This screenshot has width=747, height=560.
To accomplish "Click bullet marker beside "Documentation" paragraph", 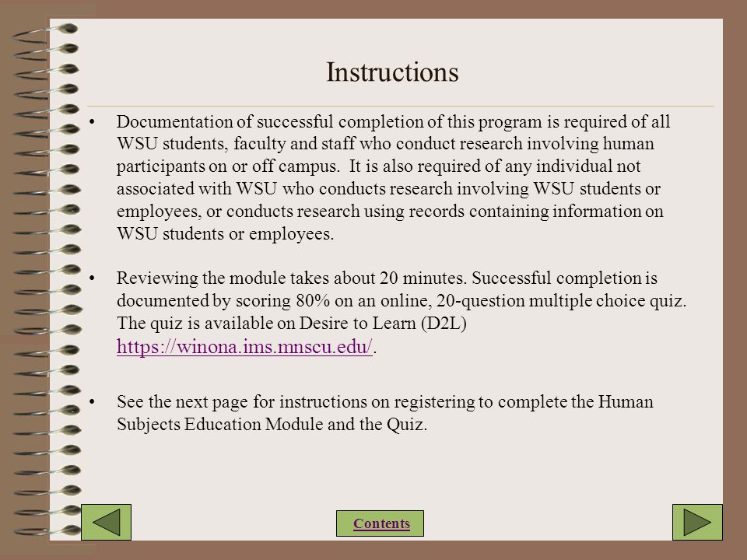I will click(x=93, y=122).
